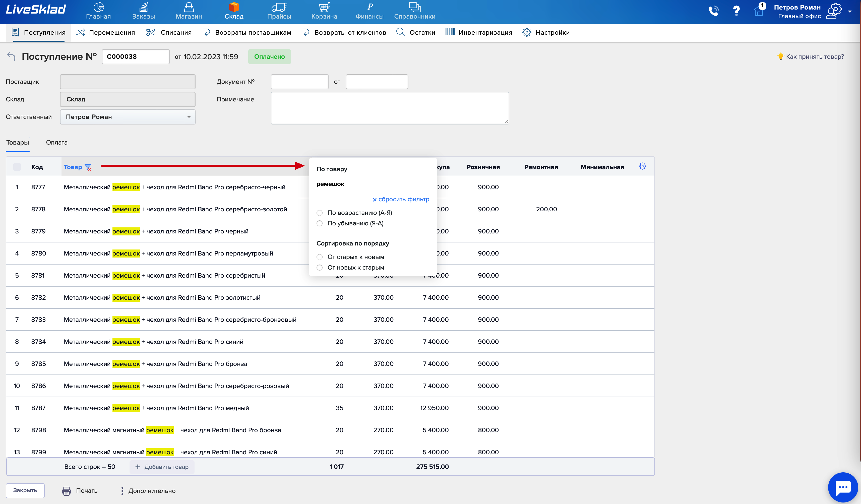Viewport: 861px width, 504px height.
Task: Open Как принять товар? help link
Action: pos(815,56)
